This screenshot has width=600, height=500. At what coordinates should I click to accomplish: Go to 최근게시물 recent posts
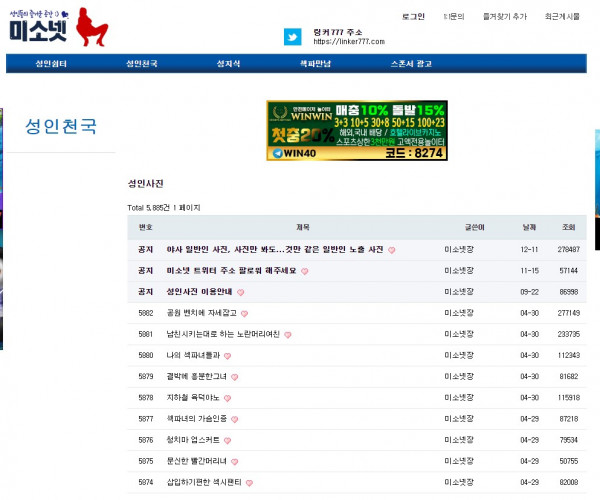pyautogui.click(x=561, y=17)
